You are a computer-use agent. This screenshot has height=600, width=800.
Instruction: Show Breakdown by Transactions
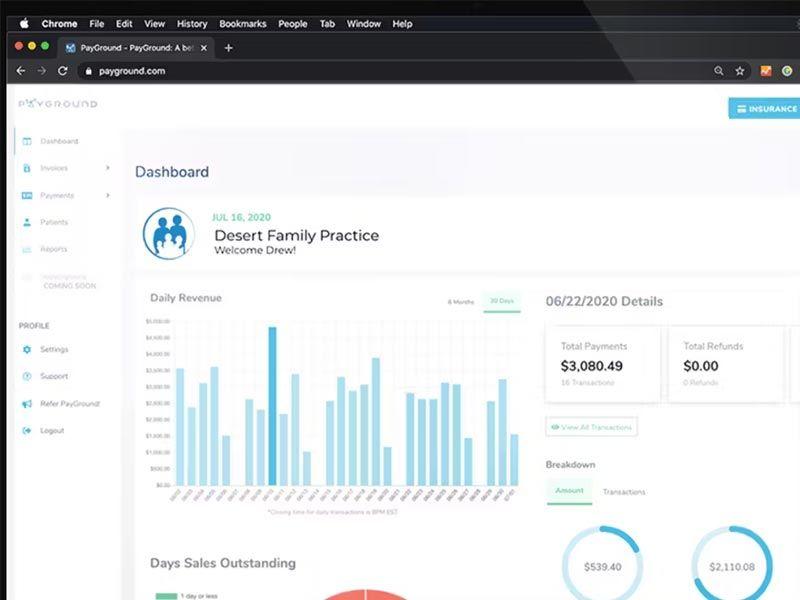click(x=624, y=492)
